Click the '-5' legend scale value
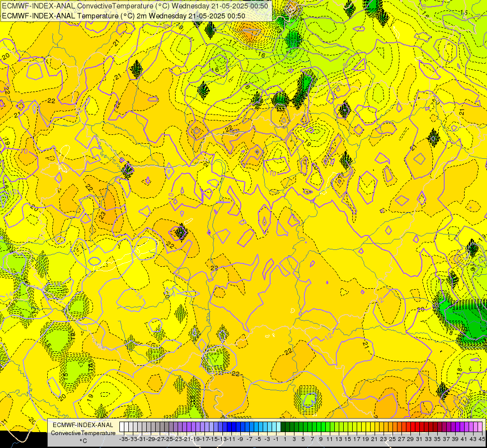The image size is (487, 448). pos(258,440)
